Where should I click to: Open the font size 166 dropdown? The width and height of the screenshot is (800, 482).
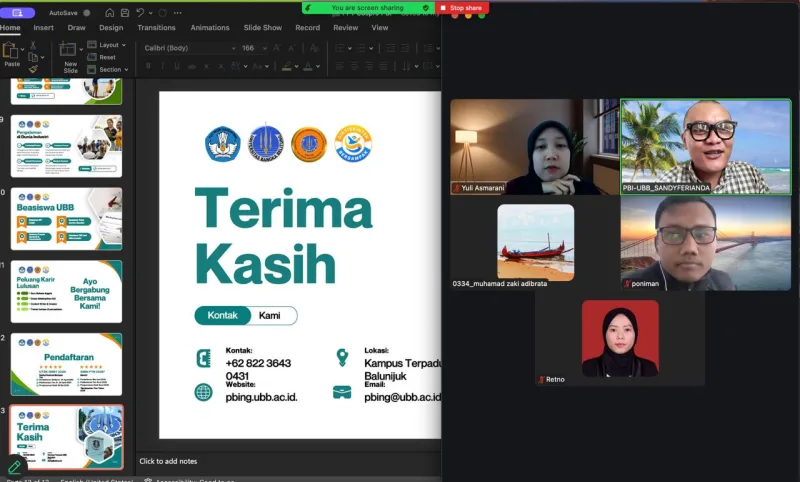(x=265, y=48)
